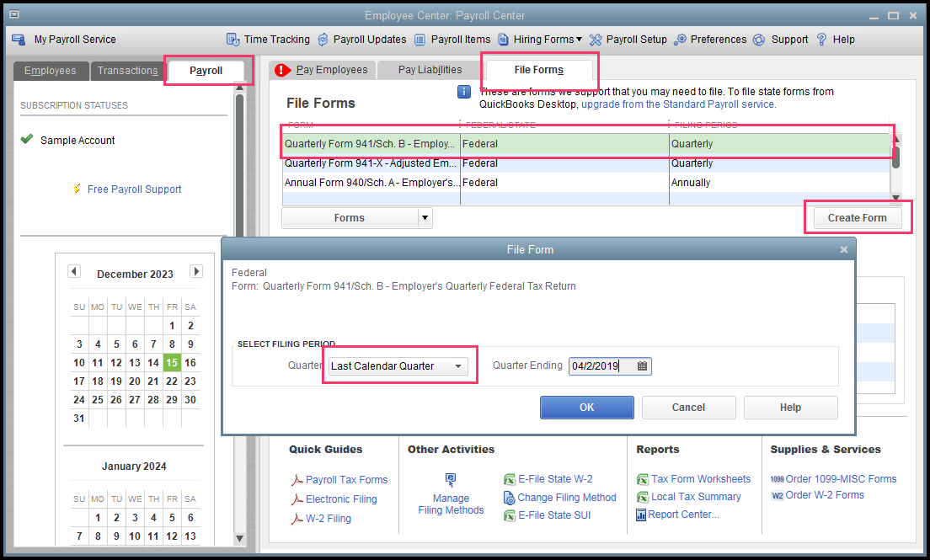Click the Hiring Forms icon
930x560 pixels.
[504, 40]
